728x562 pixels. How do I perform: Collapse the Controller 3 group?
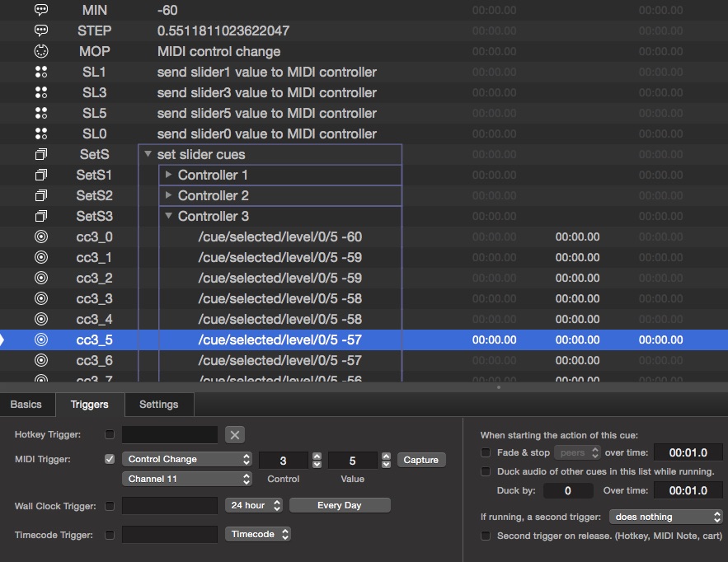coord(168,217)
